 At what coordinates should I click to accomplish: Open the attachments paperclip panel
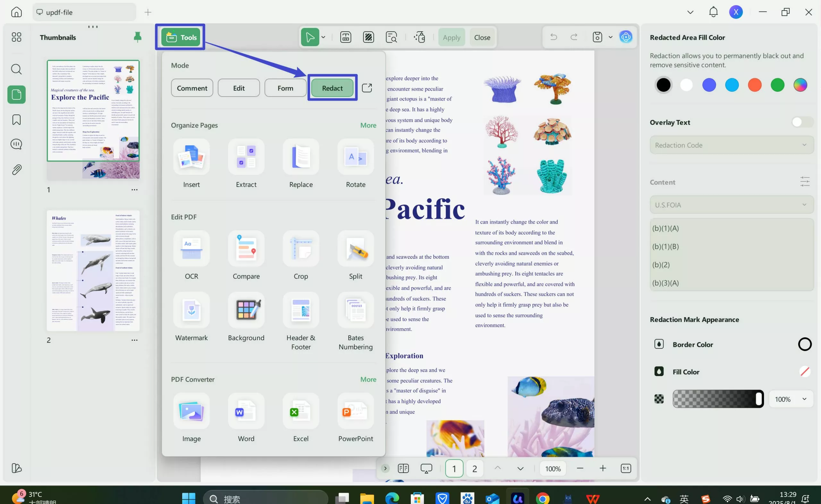[x=16, y=170]
